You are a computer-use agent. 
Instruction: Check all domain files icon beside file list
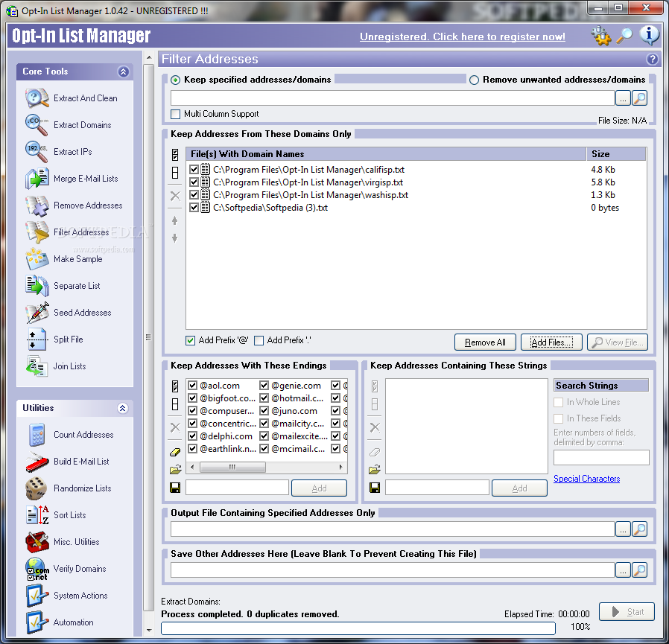175,154
